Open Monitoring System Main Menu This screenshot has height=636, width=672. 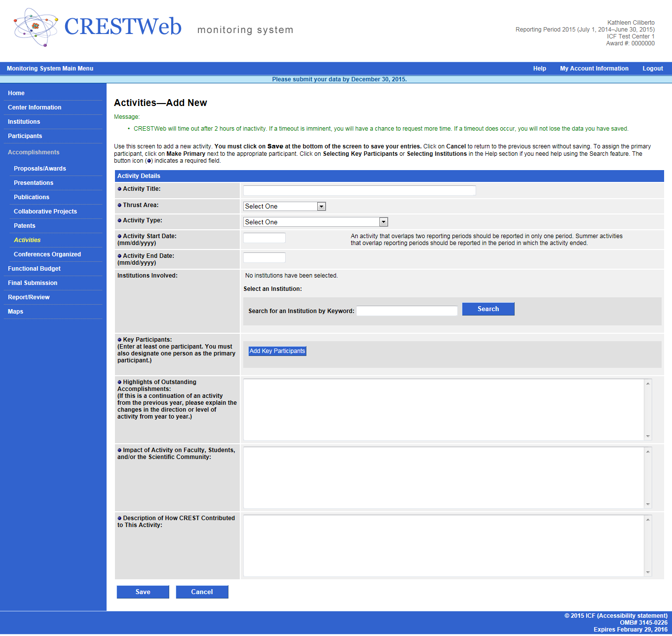point(50,69)
